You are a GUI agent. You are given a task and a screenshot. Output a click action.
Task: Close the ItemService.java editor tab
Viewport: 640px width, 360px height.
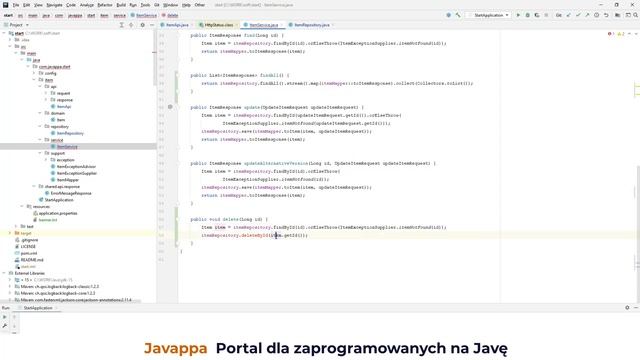tap(281, 25)
